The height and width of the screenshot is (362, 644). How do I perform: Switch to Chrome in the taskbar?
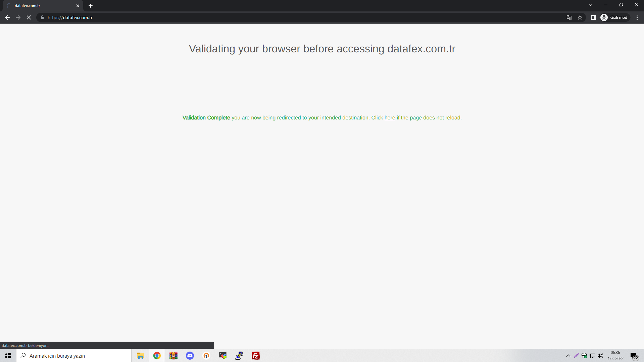pos(157,356)
